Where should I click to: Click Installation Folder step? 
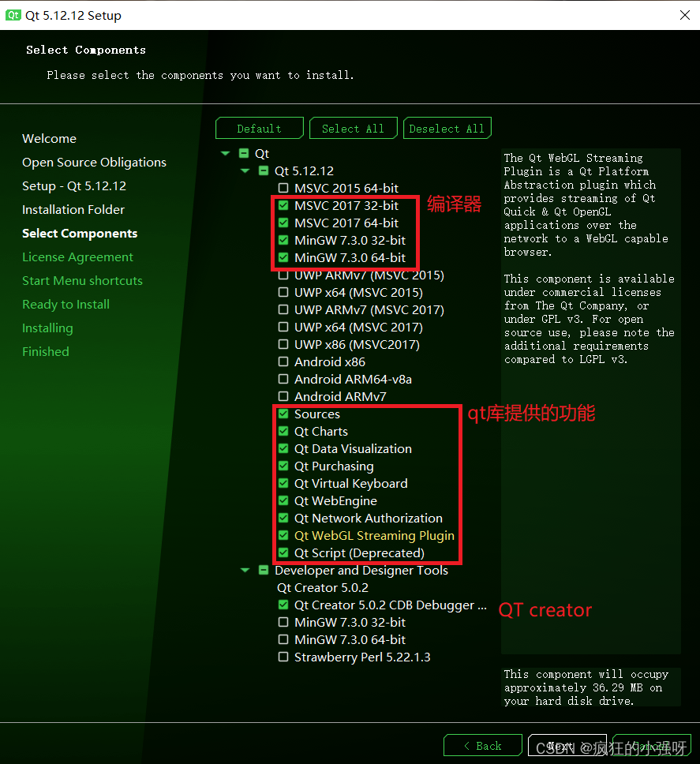[73, 209]
